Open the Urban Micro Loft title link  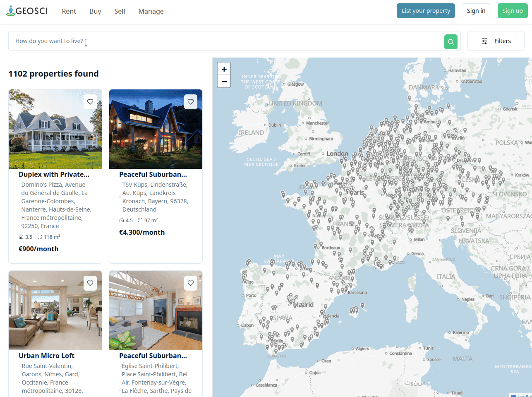(x=46, y=356)
